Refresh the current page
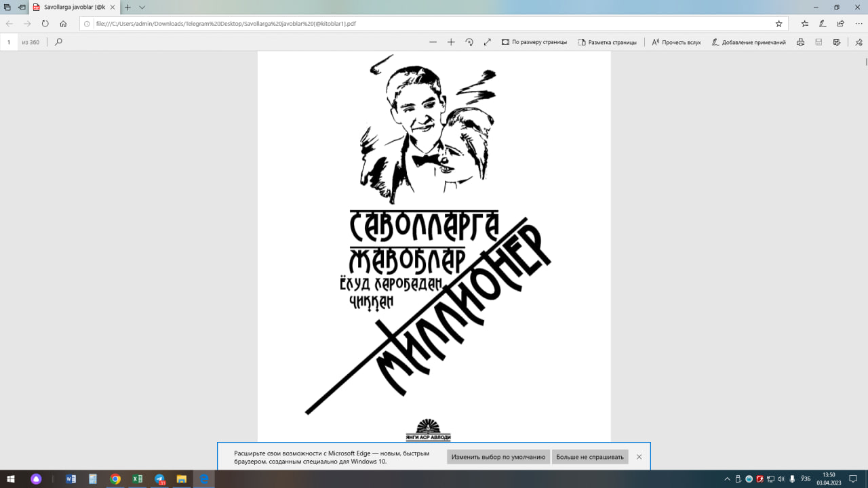Screen dimensions: 868x488 (x=45, y=23)
